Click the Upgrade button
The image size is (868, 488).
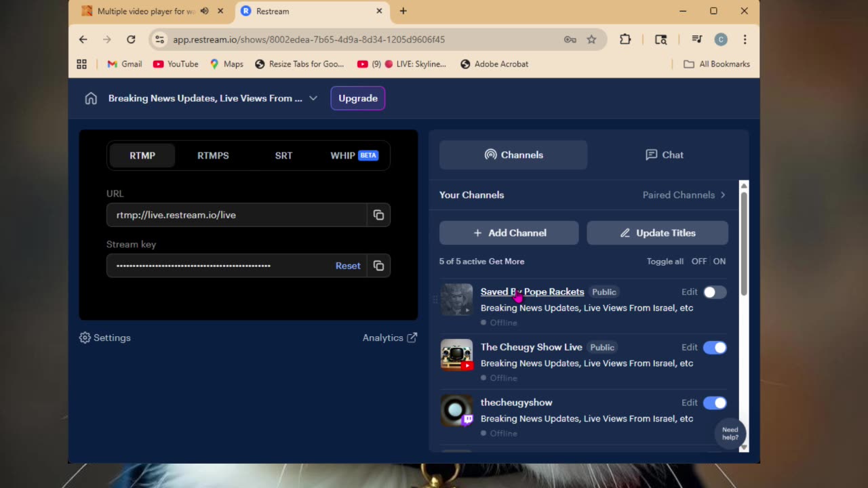(358, 98)
